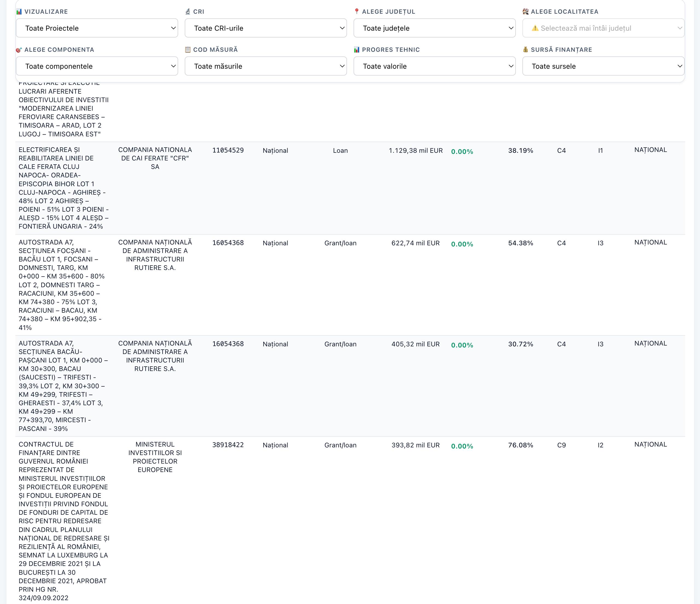Viewport: 700px width, 604px height.
Task: Click the Loan funding type cell
Action: (340, 150)
